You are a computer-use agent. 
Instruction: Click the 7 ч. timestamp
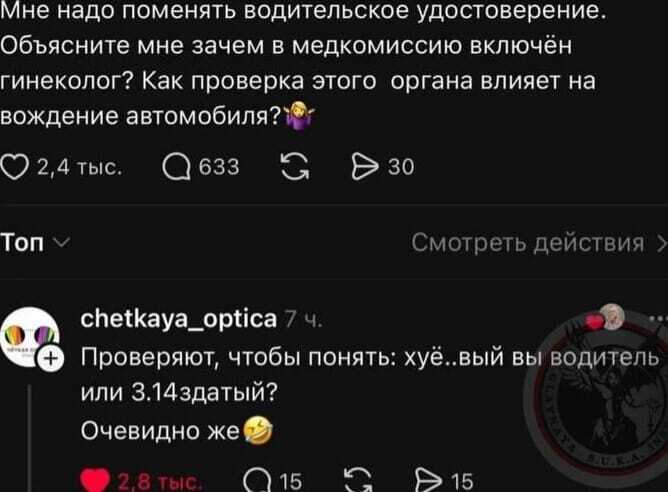(x=303, y=319)
